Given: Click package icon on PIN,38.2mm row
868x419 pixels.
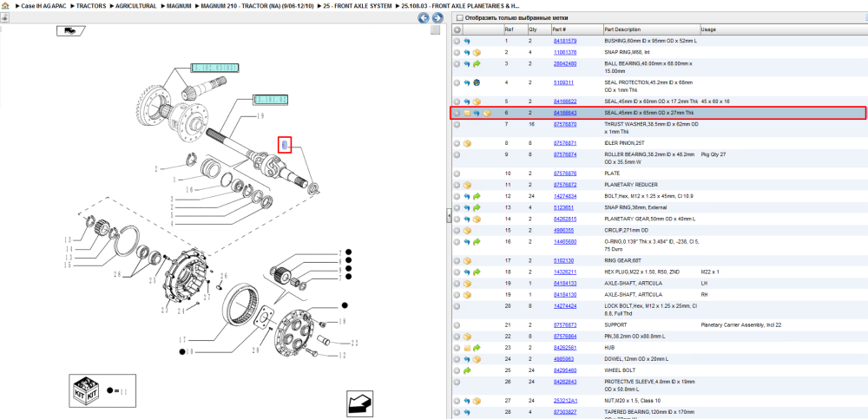Looking at the screenshot, I should [467, 337].
